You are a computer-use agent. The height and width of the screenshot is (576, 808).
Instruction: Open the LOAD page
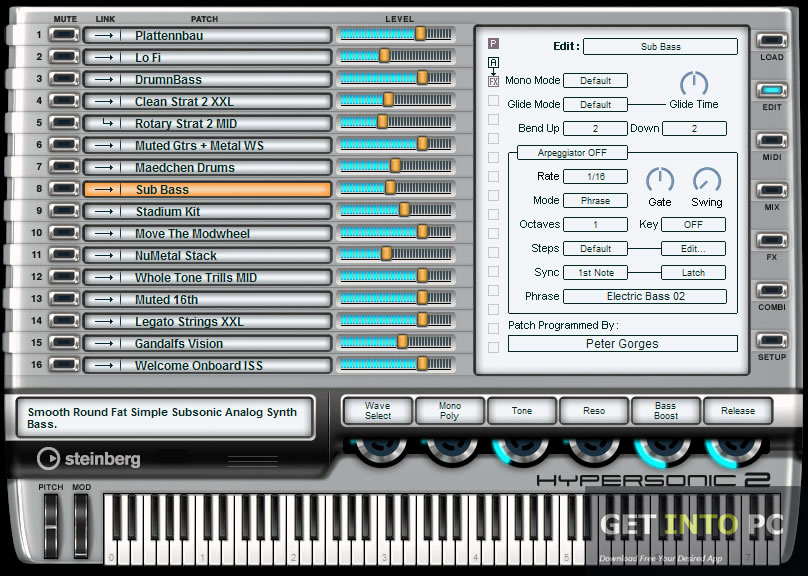point(771,40)
